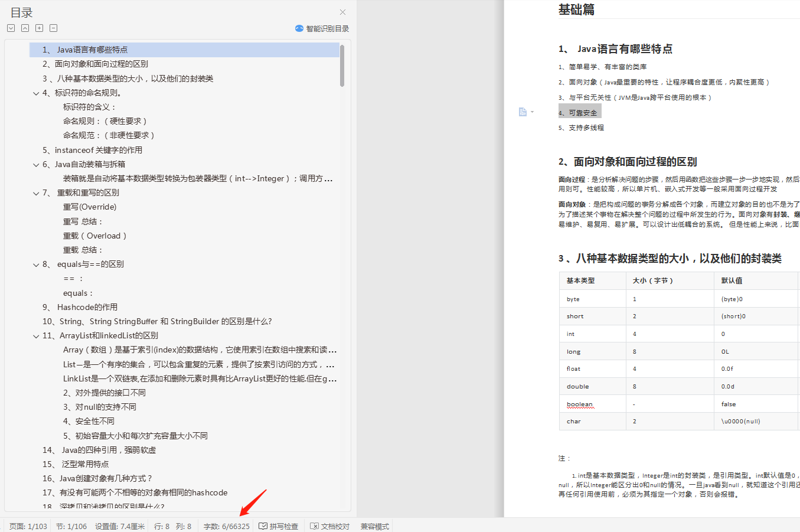The image size is (800, 532).
Task: Click 行: 8 row indicator in status bar
Action: tap(162, 526)
